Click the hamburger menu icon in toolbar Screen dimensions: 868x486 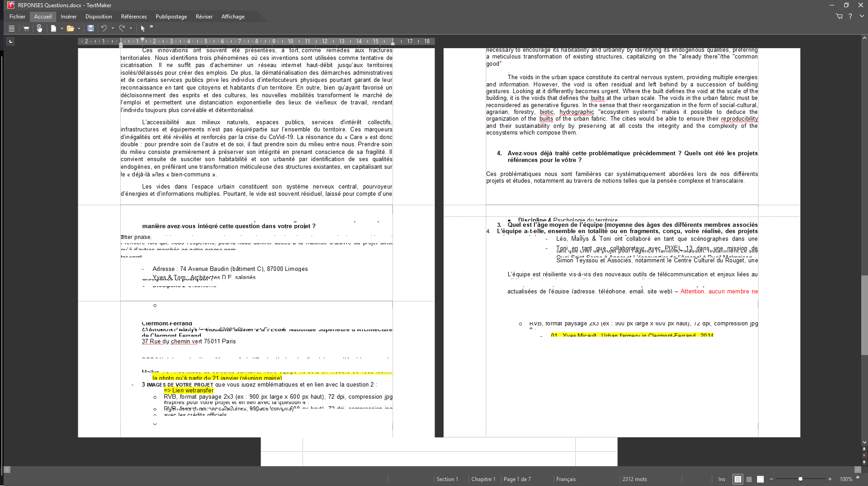tap(12, 28)
